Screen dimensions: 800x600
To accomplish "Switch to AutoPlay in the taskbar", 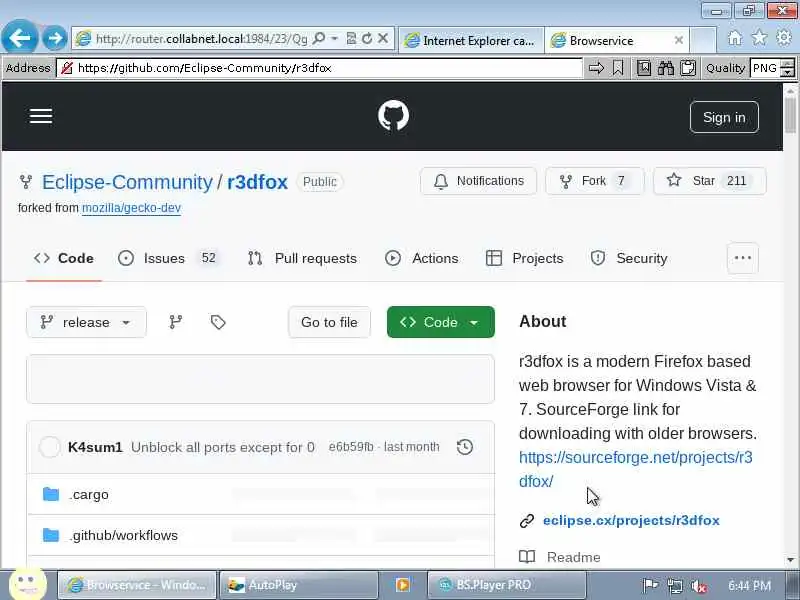I will pos(298,585).
